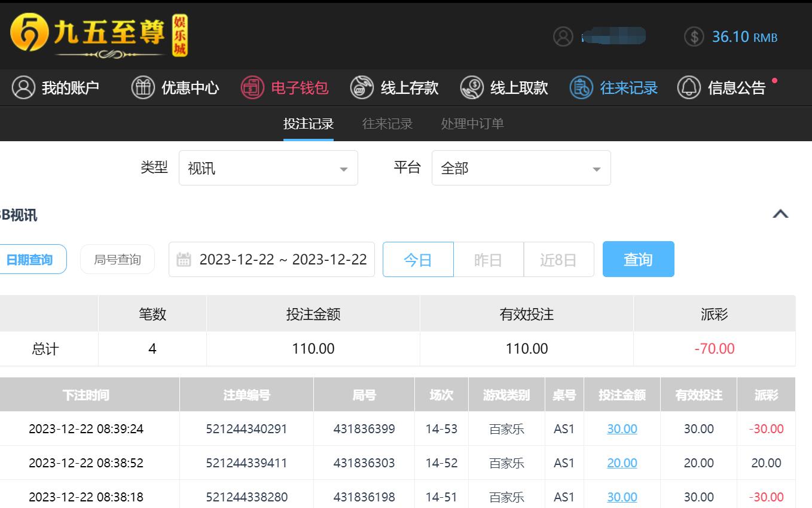
Task: Open the 类型 dropdown showing 视讯
Action: coord(268,168)
